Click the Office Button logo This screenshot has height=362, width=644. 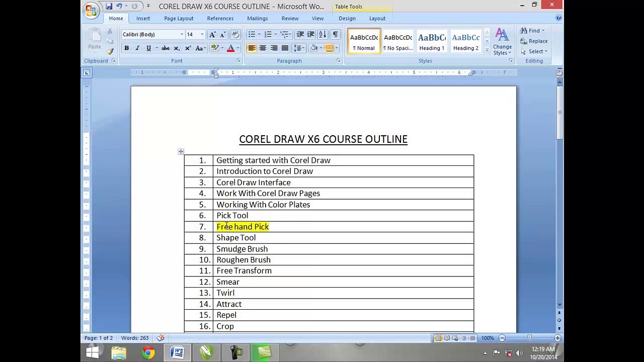click(91, 10)
